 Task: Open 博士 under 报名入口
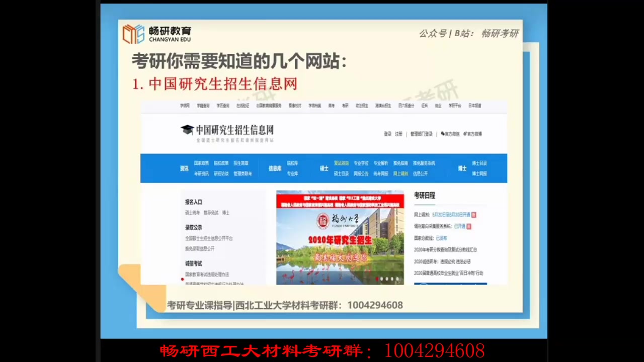(x=226, y=213)
